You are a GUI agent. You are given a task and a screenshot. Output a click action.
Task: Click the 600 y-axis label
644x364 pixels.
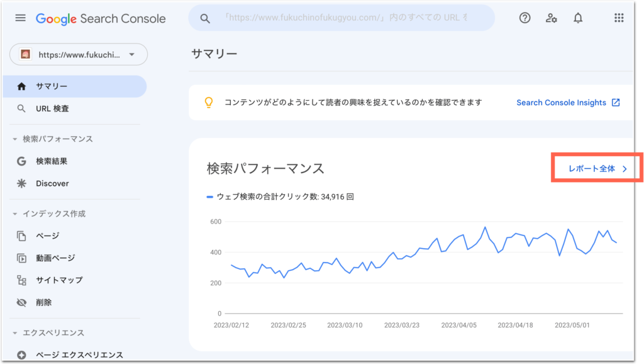tap(216, 221)
